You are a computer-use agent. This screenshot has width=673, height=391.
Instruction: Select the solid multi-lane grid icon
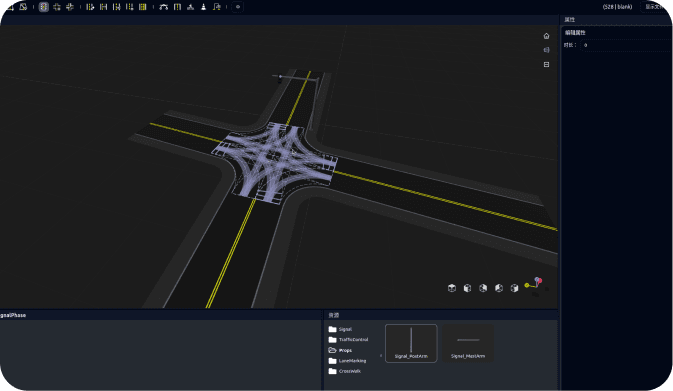(x=143, y=7)
